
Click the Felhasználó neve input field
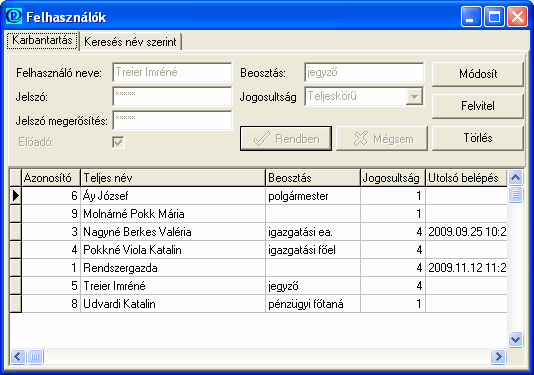[172, 72]
